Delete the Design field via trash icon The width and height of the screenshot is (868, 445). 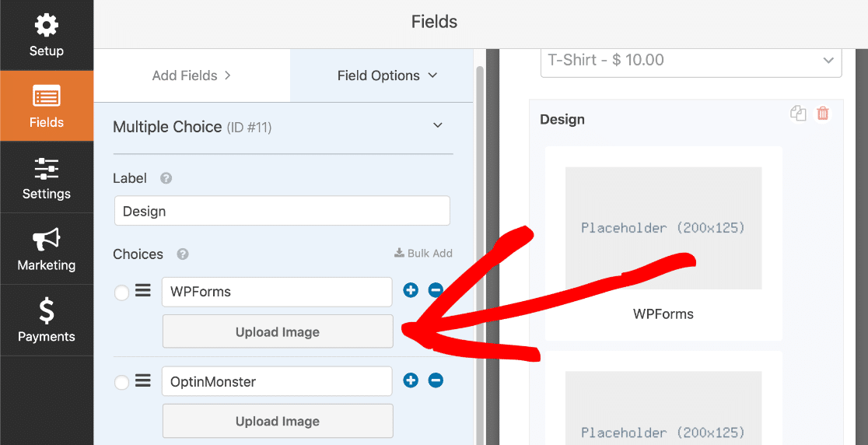pos(823,114)
